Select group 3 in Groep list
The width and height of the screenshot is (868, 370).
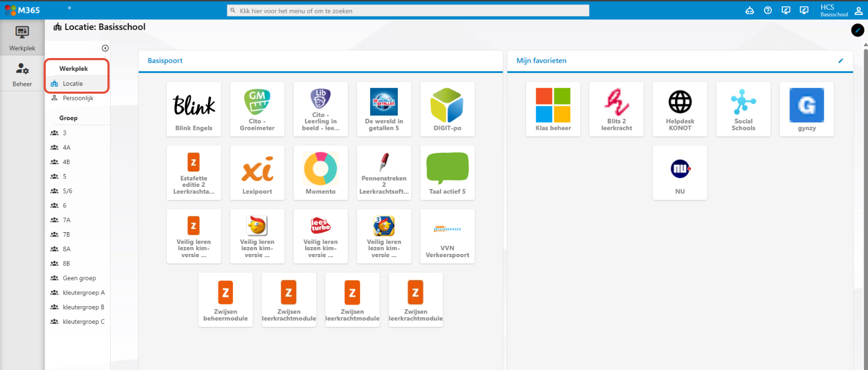click(x=78, y=133)
